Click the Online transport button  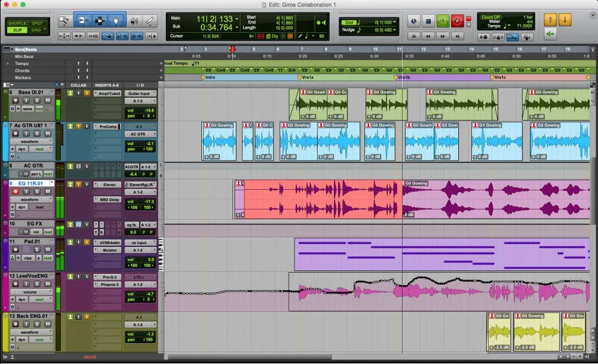[414, 21]
